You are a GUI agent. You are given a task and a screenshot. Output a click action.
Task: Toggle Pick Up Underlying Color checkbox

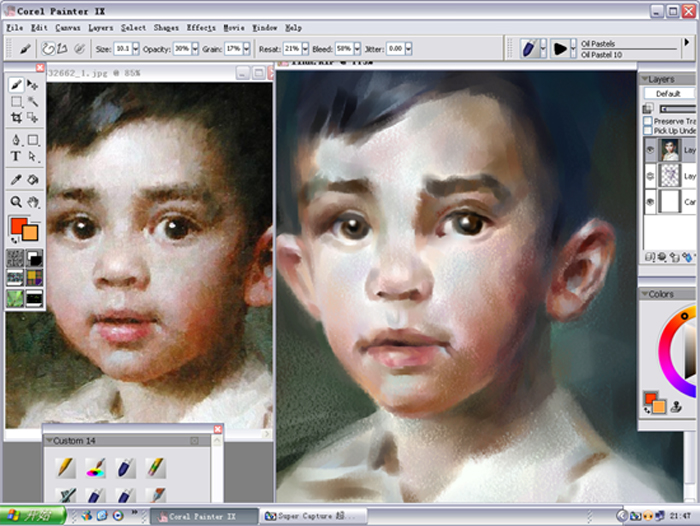(x=648, y=130)
